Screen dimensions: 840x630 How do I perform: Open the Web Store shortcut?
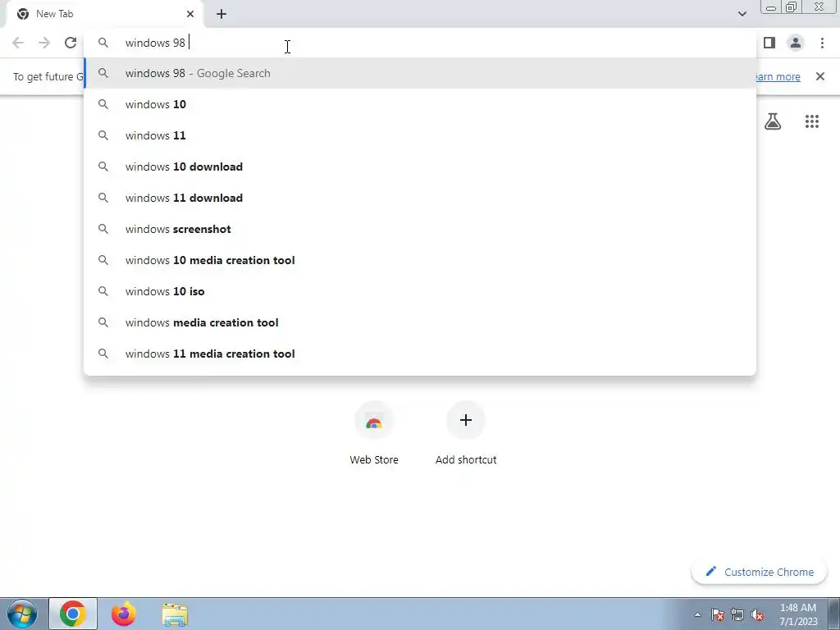tap(374, 433)
